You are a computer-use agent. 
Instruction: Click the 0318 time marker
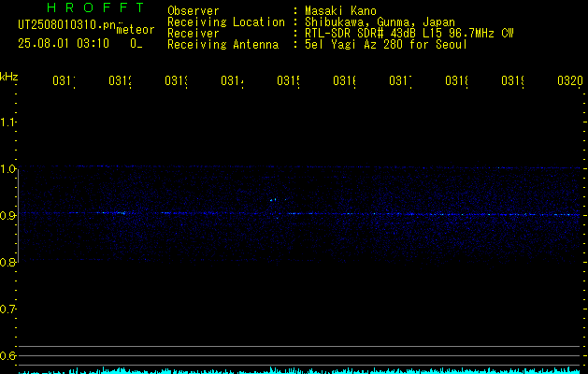click(x=457, y=80)
